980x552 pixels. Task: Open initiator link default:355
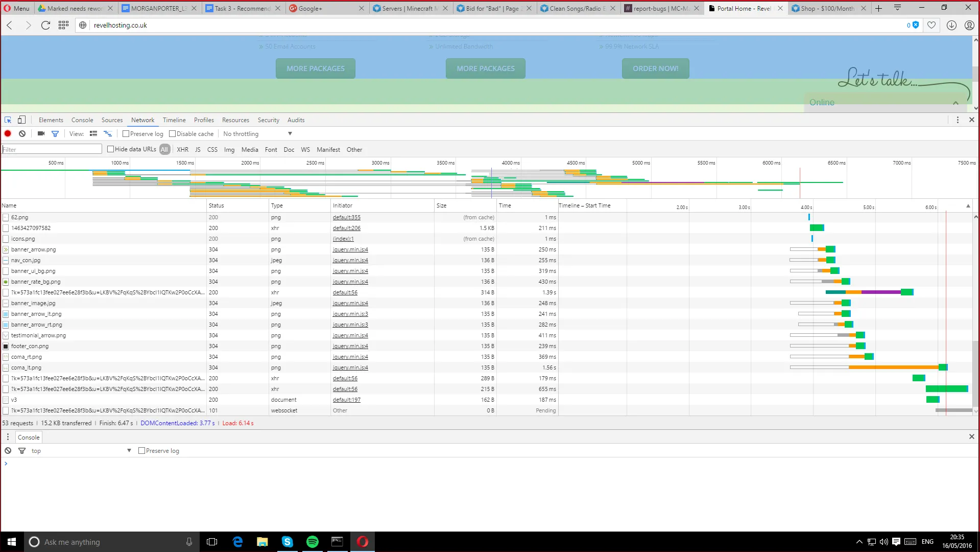346,217
